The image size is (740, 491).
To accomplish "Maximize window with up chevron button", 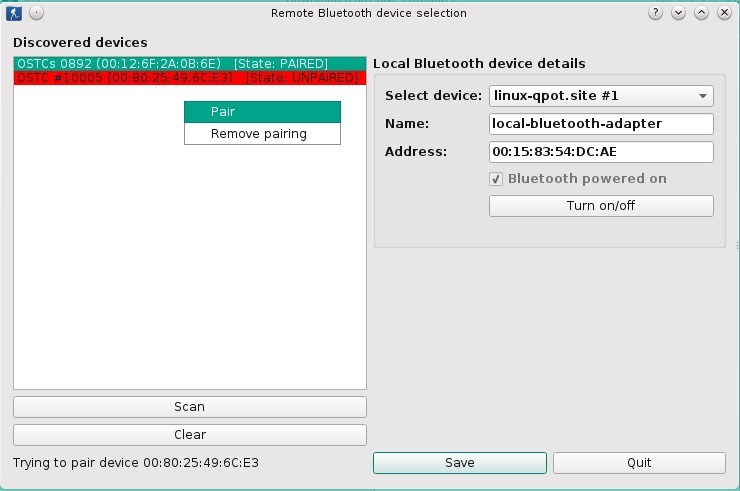I will [701, 13].
